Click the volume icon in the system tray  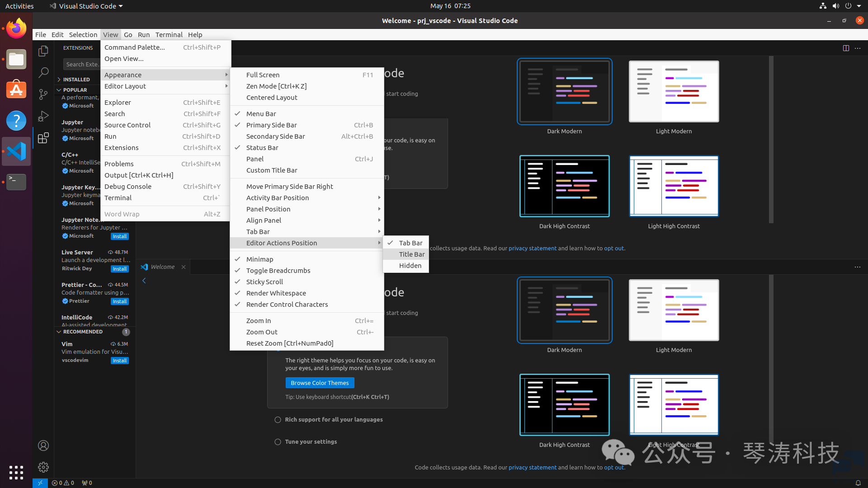coord(835,6)
